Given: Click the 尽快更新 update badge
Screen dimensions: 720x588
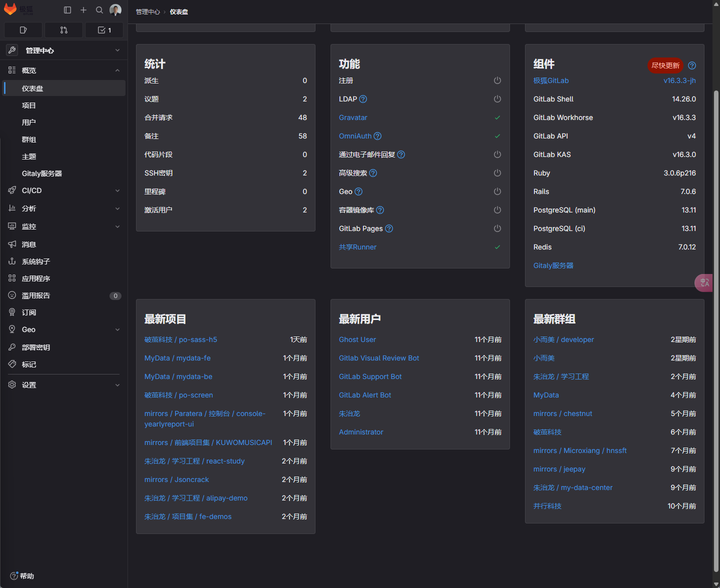Looking at the screenshot, I should coord(665,65).
